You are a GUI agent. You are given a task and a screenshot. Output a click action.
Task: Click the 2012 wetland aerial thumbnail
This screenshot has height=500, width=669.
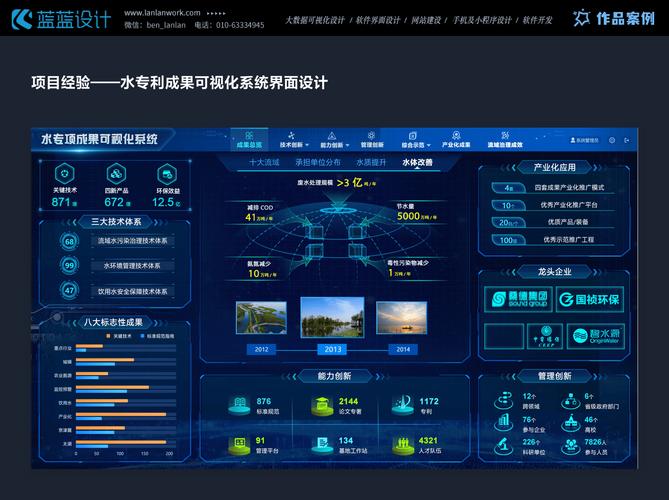tap(262, 318)
